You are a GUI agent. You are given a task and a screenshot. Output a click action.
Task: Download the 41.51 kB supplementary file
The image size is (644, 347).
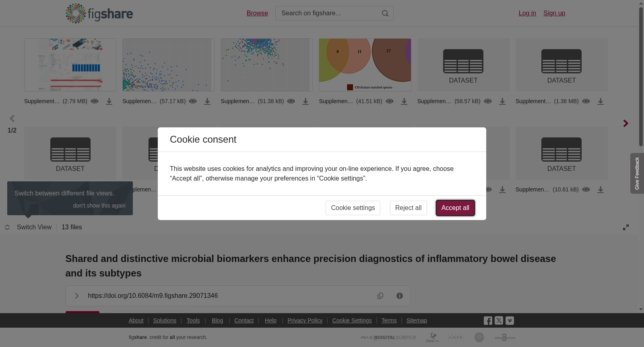click(x=404, y=102)
